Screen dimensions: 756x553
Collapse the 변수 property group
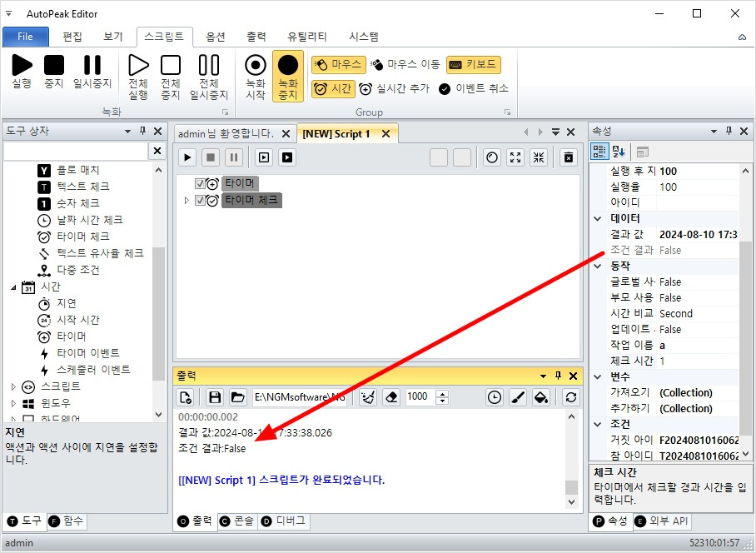coord(598,376)
